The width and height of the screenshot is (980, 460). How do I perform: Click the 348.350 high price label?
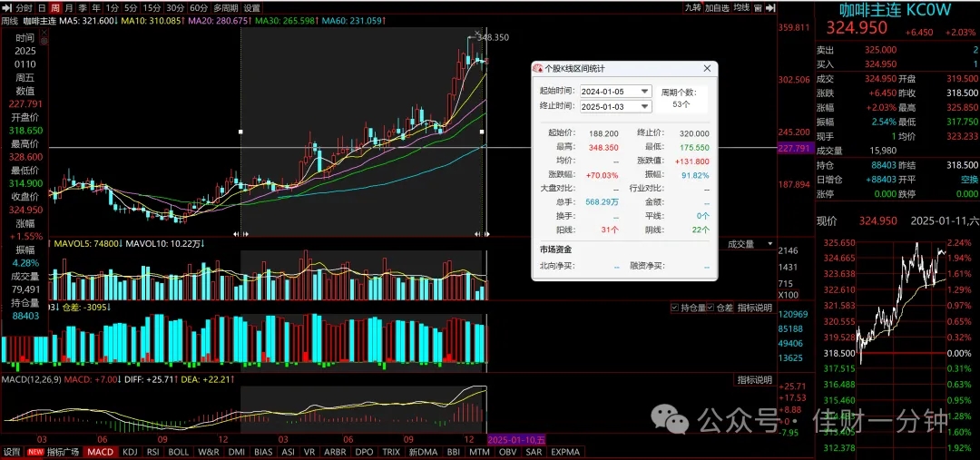[x=493, y=37]
